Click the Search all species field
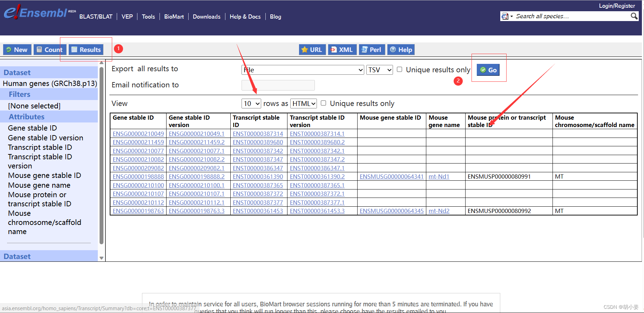This screenshot has width=644, height=313. [x=571, y=16]
